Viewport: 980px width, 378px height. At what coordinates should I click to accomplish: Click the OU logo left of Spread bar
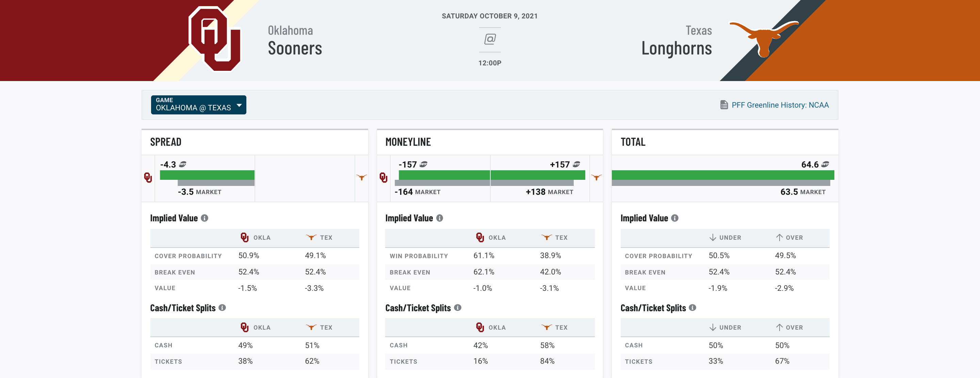pyautogui.click(x=148, y=177)
